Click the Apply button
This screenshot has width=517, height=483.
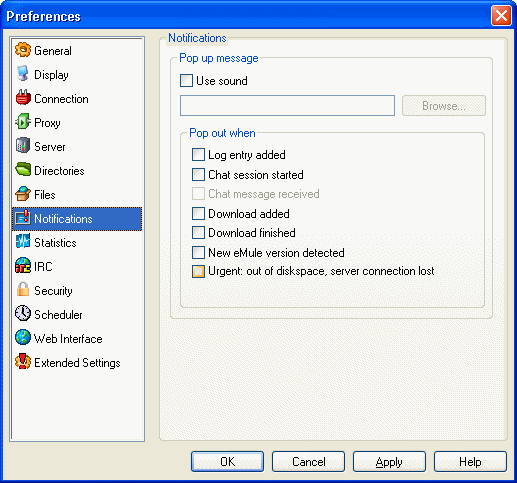[x=389, y=462]
